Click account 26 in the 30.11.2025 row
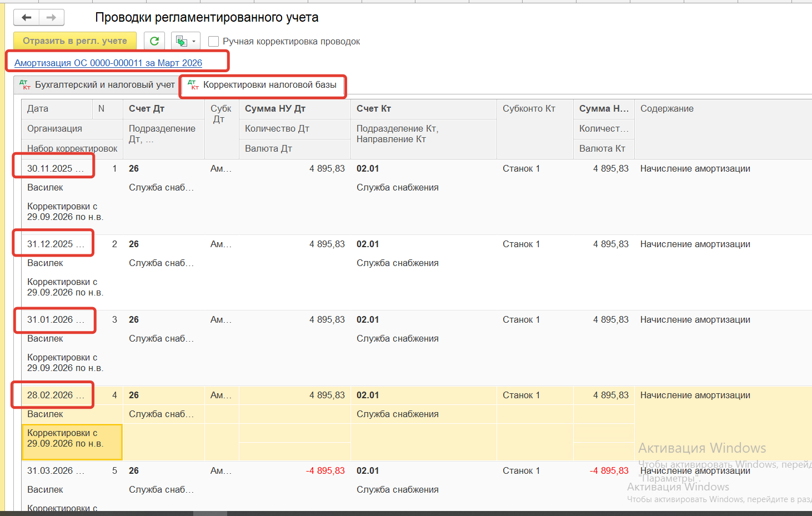 (134, 169)
